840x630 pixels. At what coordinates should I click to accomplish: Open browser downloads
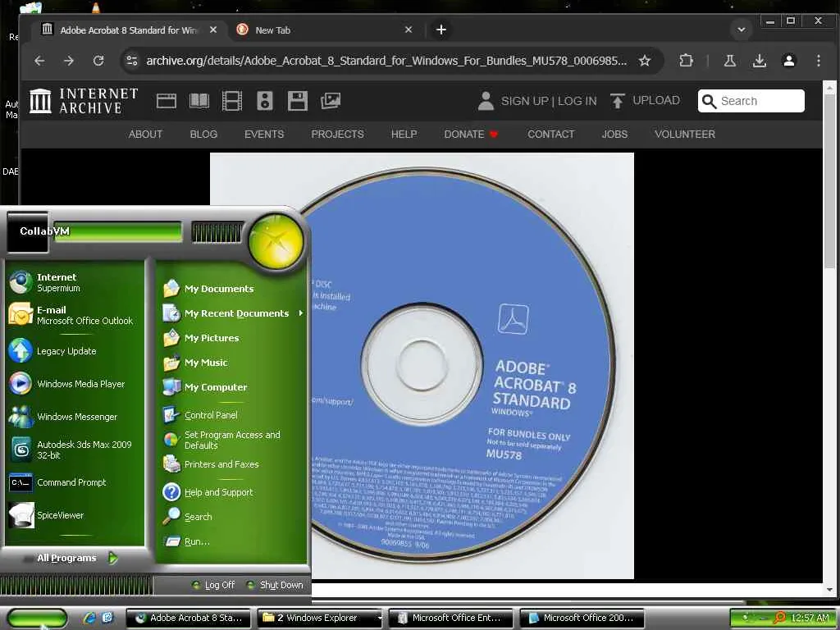tap(759, 61)
